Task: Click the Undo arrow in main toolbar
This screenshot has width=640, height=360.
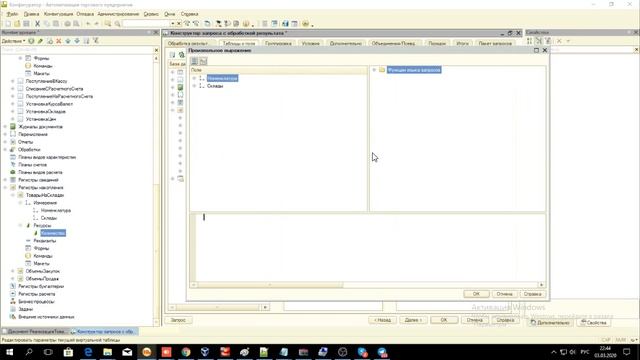Action: (88, 24)
